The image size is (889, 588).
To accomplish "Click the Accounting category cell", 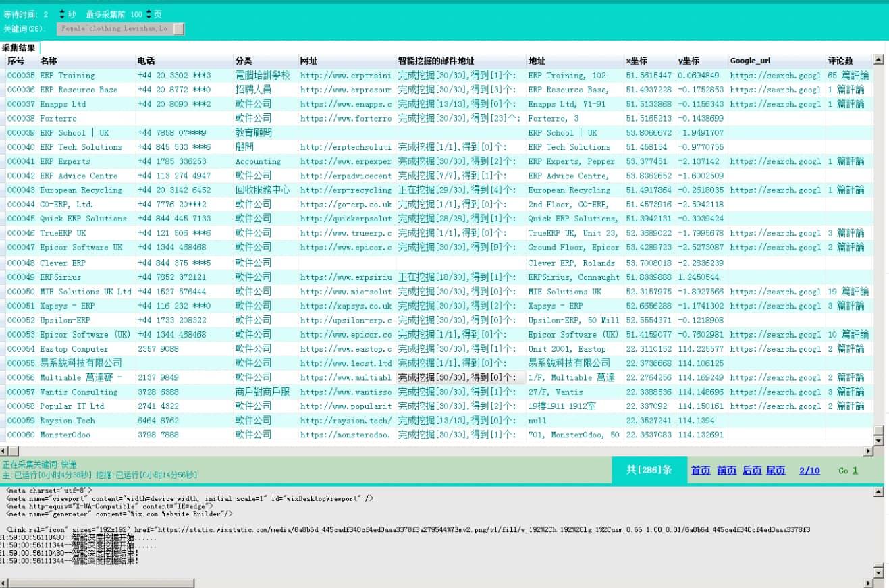I will coord(265,161).
